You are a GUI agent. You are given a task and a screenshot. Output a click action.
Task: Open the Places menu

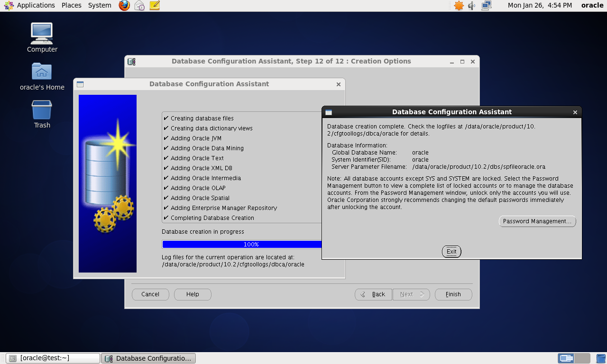point(72,5)
